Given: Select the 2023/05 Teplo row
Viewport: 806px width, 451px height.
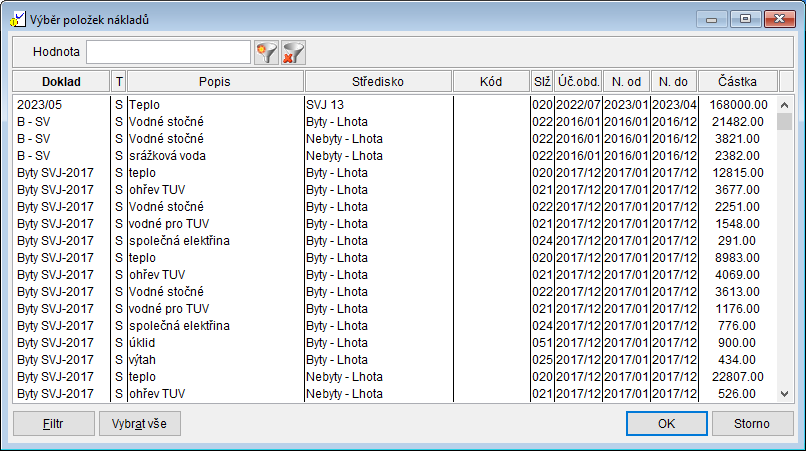Looking at the screenshot, I should coord(200,104).
